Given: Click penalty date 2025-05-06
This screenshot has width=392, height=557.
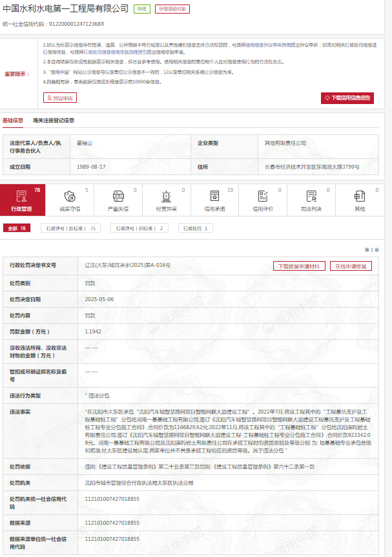Looking at the screenshot, I should coord(99,299).
